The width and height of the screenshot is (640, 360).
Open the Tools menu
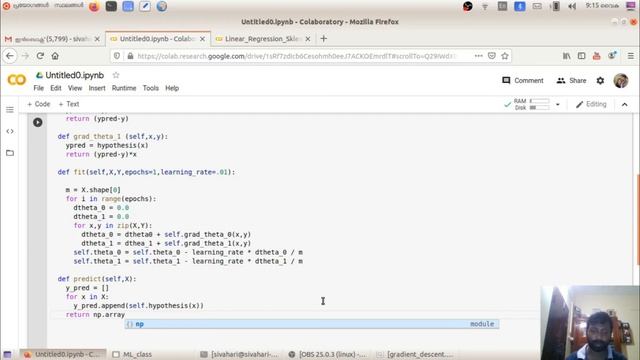[151, 88]
